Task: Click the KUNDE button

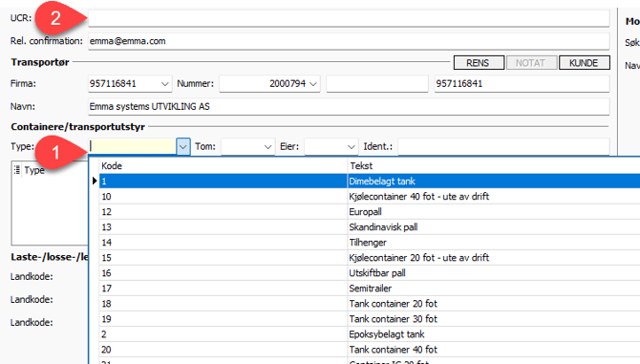Action: tap(584, 63)
